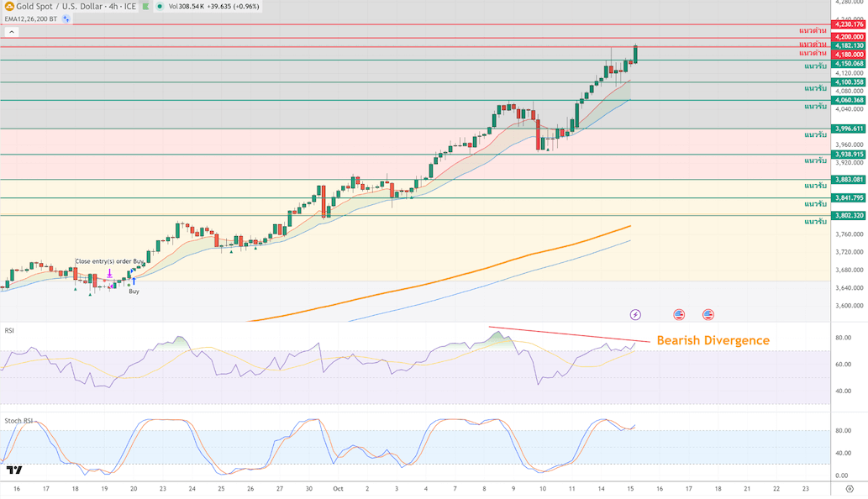Click the 3,996.611 green support price label
Viewport: 868px width, 499px height.
[x=849, y=129]
